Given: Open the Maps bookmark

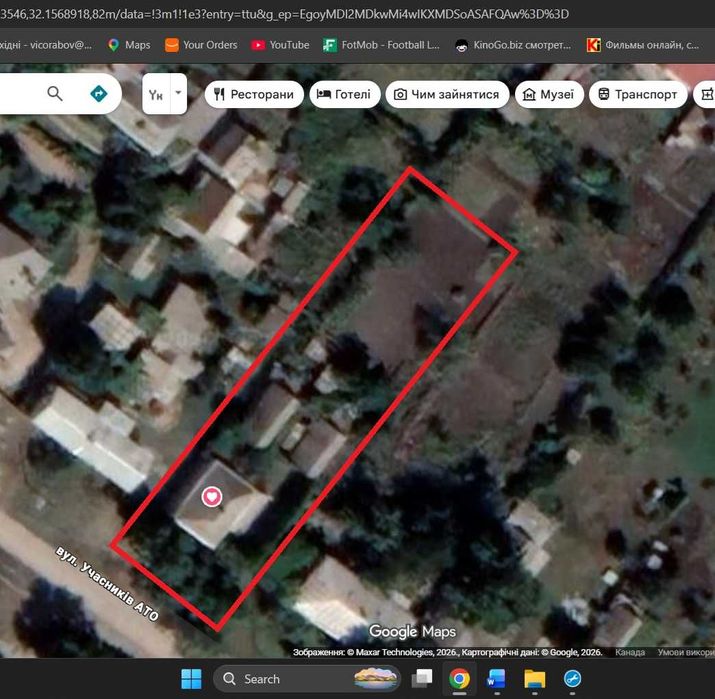Looking at the screenshot, I should pos(129,45).
